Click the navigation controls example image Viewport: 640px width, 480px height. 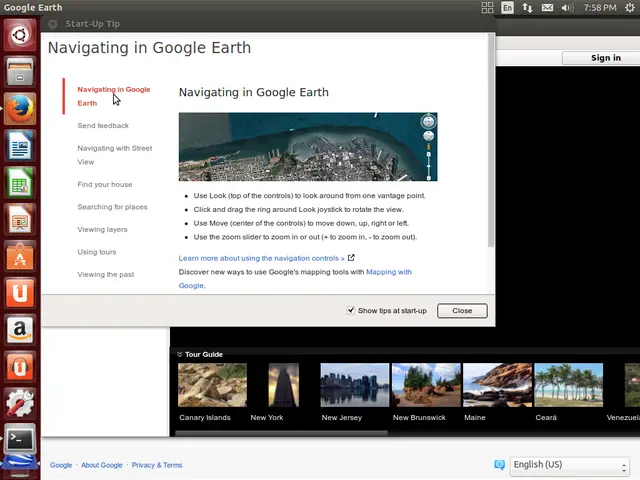pos(308,147)
